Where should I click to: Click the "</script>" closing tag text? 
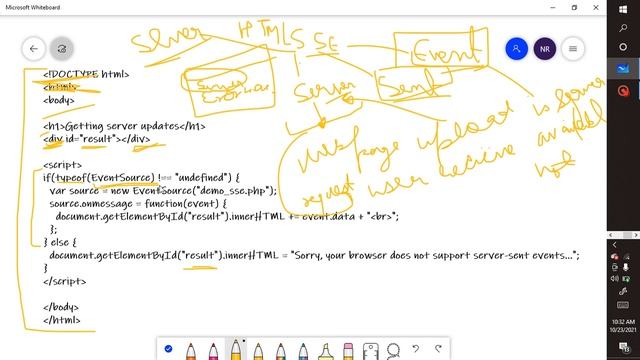[x=64, y=281]
